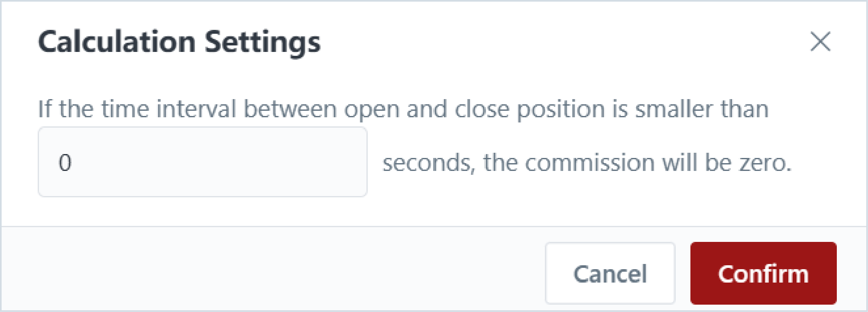Place the cursor in the time interval textbox
Viewport: 868px width, 312px height.
[203, 162]
